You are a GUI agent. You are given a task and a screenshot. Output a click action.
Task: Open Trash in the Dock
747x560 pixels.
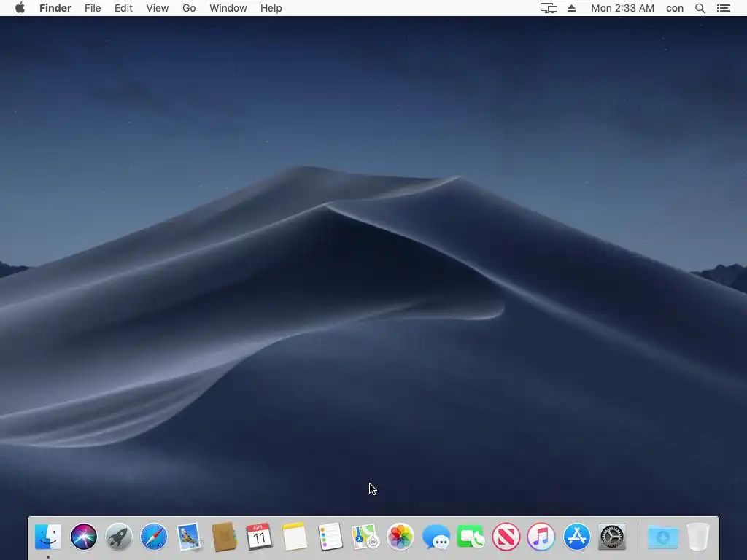(698, 537)
